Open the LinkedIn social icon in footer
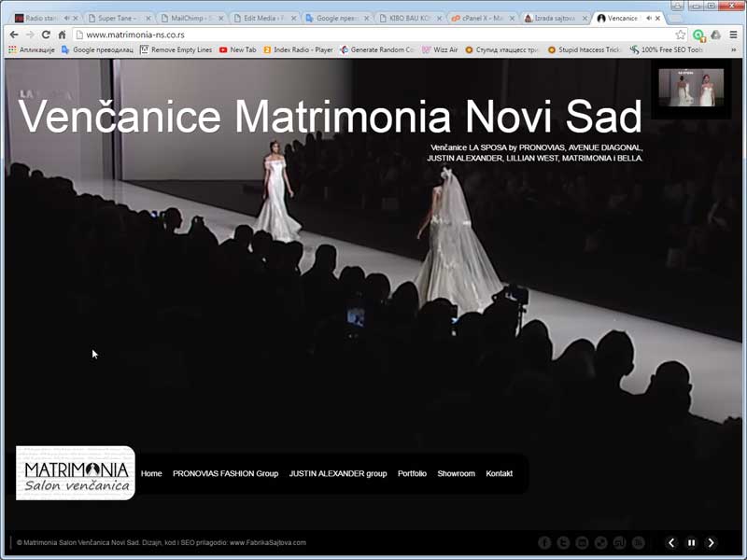The height and width of the screenshot is (560, 747). [582, 542]
